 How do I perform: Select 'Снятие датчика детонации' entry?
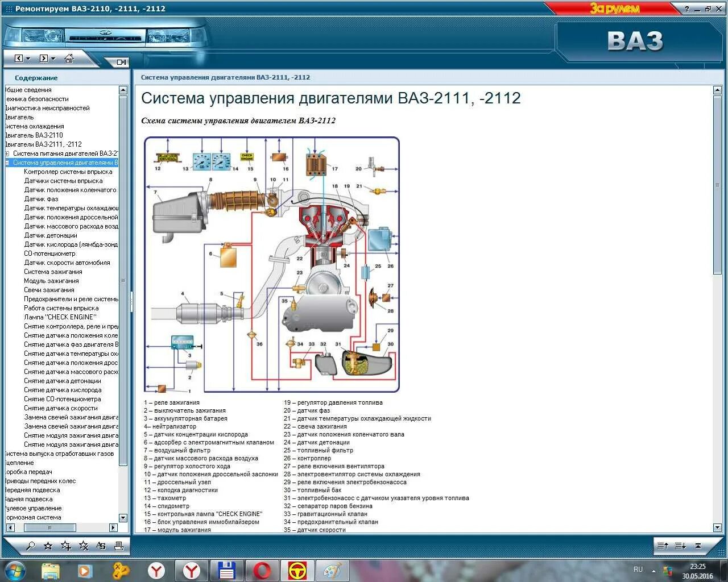point(63,381)
